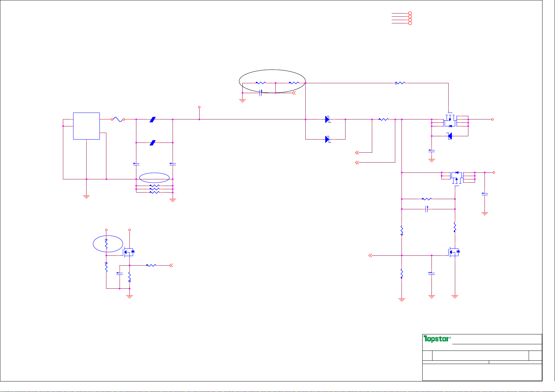Select the small blue ellipse above the three parallel resistors
Viewport: 555px width, 392px height.
[x=154, y=178]
